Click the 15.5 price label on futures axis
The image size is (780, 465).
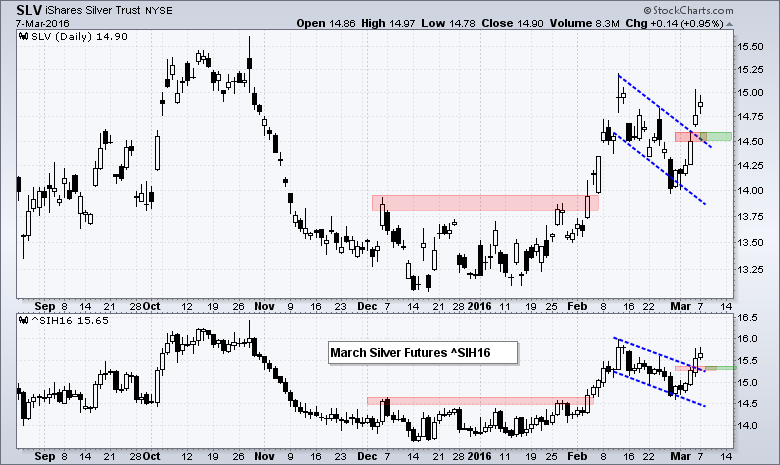click(747, 361)
